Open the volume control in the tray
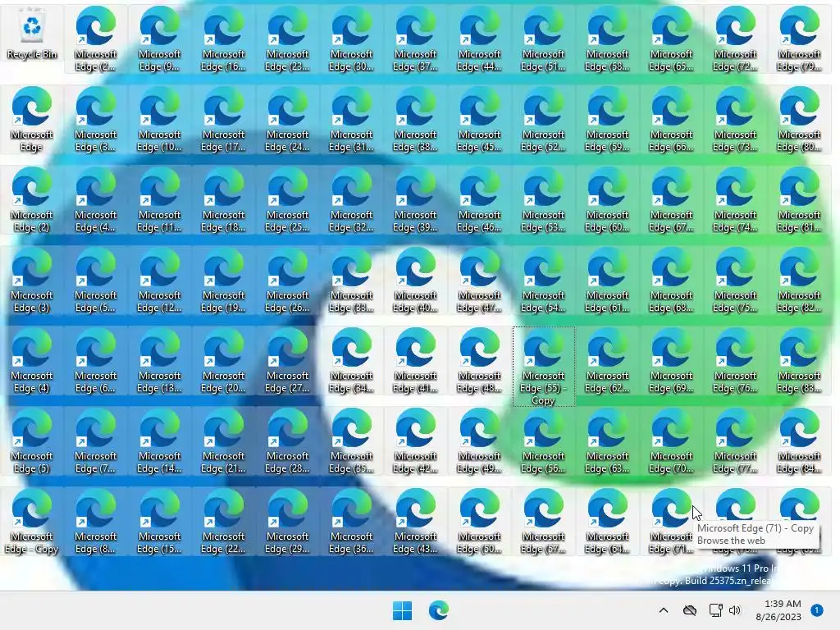 735,610
